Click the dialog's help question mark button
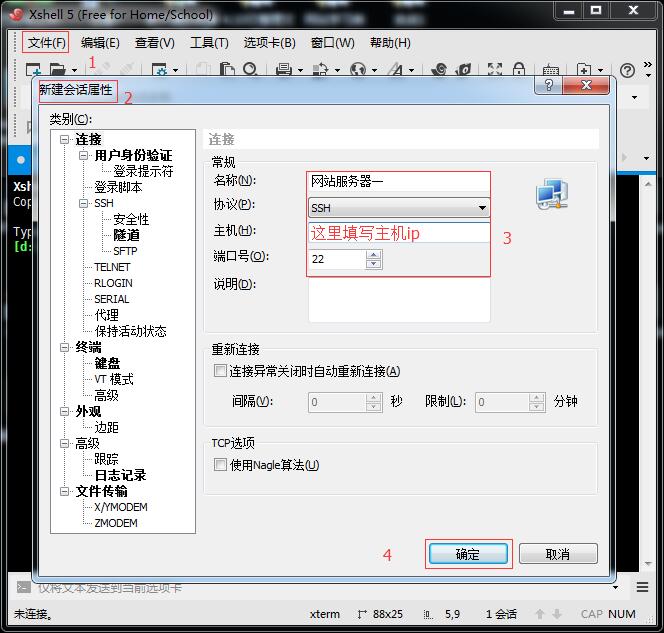The image size is (664, 633). pyautogui.click(x=549, y=86)
